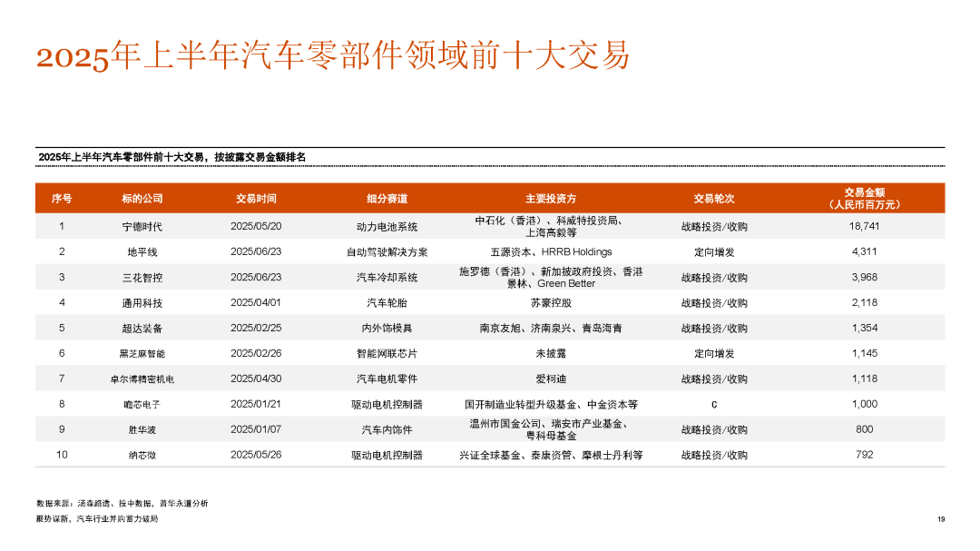Click investor cell 苏豪控股
980x551 pixels.
click(551, 302)
